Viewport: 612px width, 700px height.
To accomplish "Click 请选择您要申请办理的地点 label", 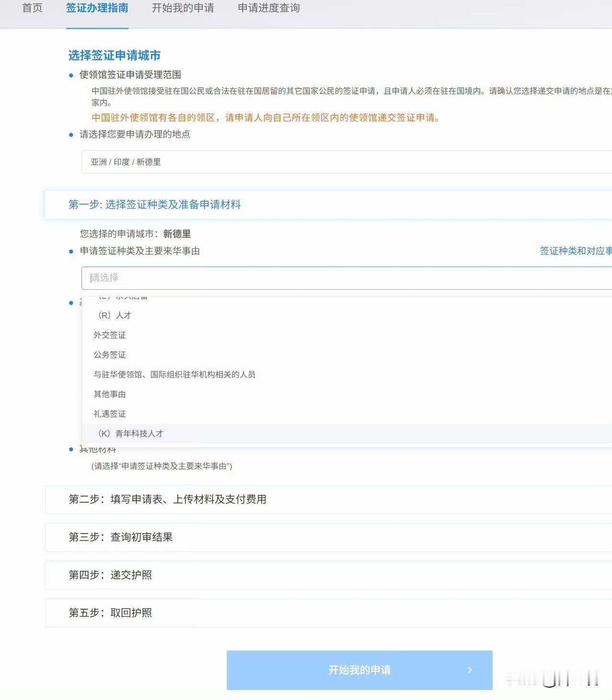I will tap(135, 134).
